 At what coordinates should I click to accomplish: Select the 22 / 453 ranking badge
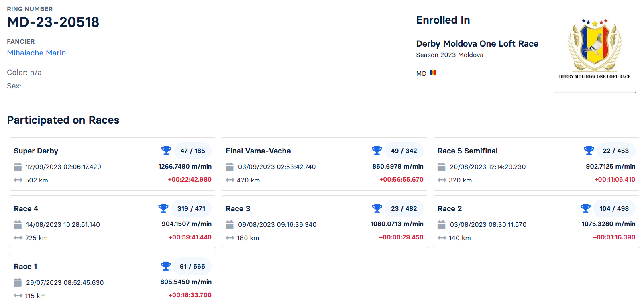coord(615,151)
